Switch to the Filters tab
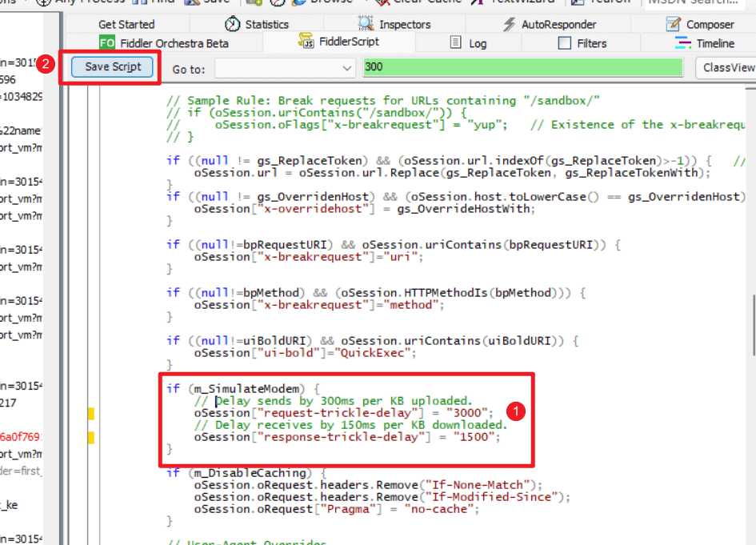 coord(582,43)
